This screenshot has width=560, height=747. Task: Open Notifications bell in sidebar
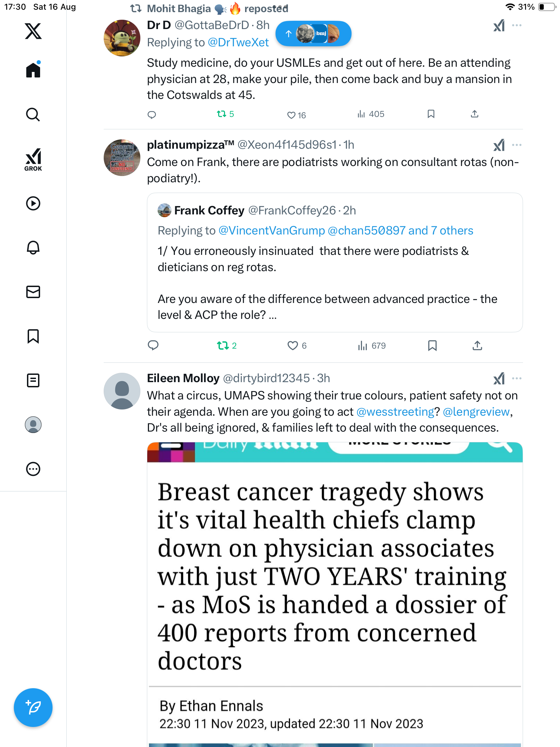coord(33,248)
